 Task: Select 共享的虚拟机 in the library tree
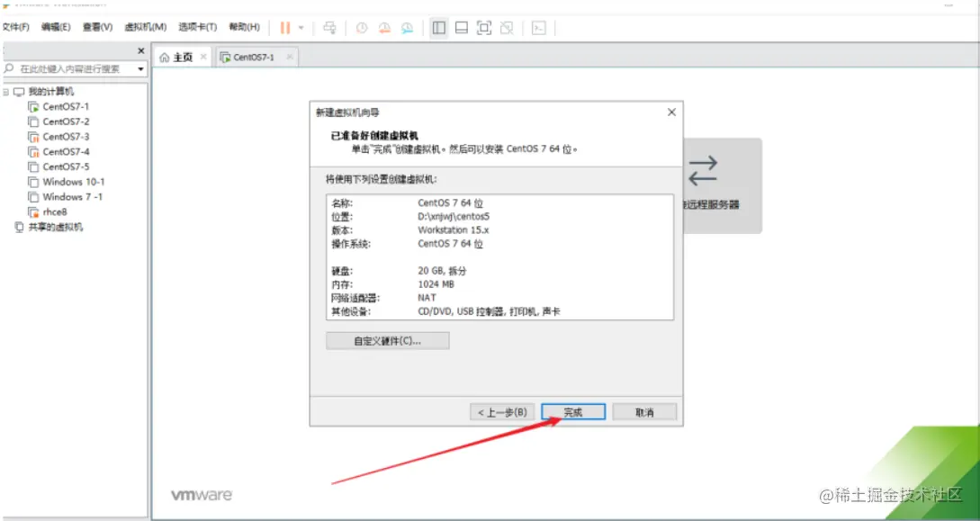pyautogui.click(x=56, y=227)
